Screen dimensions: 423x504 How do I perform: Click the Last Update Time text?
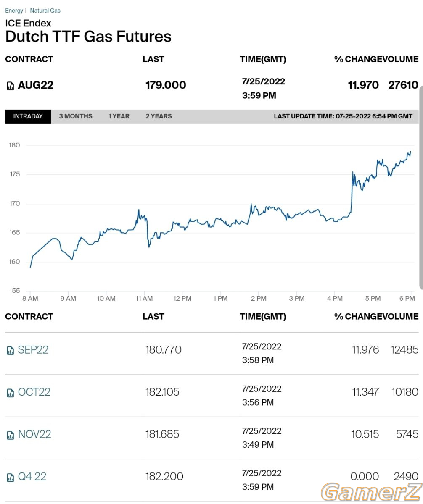[x=343, y=116]
